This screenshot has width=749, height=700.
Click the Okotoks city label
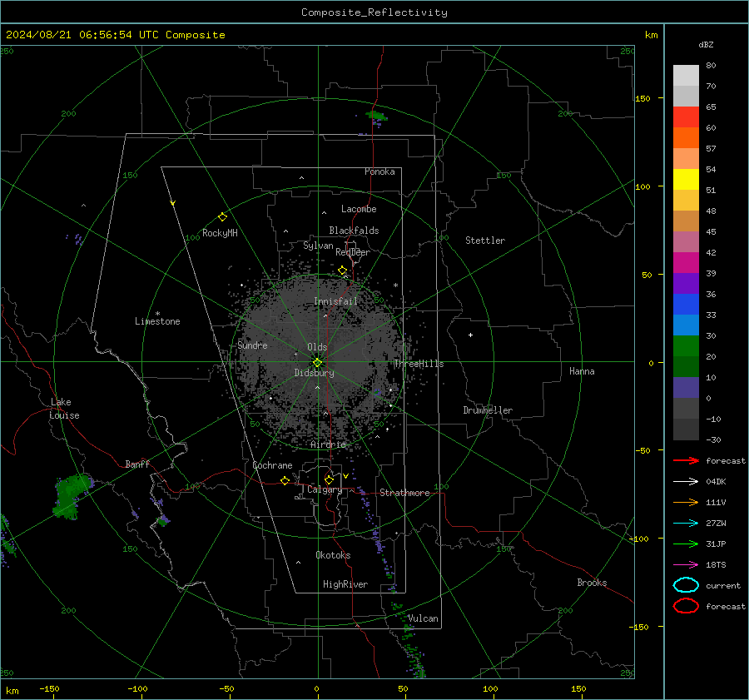(x=333, y=555)
